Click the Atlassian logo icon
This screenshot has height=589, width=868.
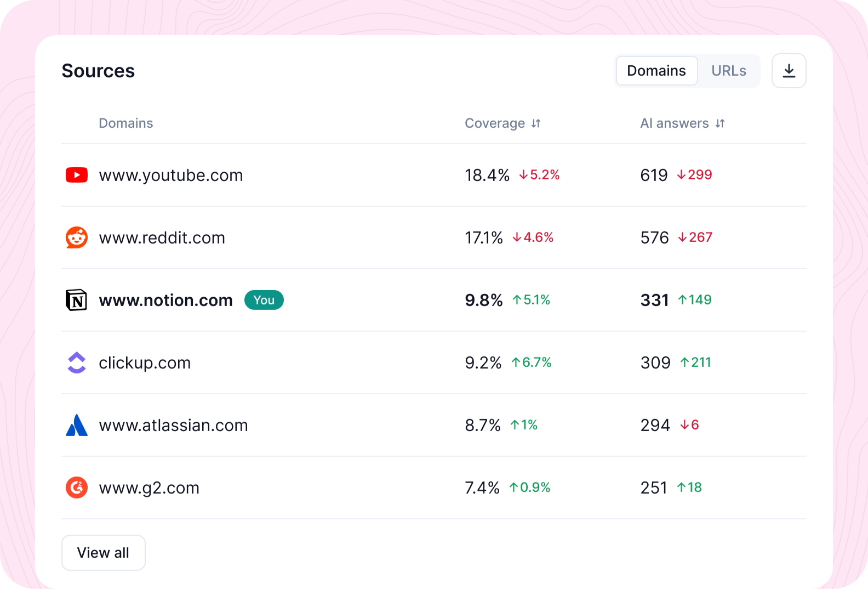click(77, 425)
